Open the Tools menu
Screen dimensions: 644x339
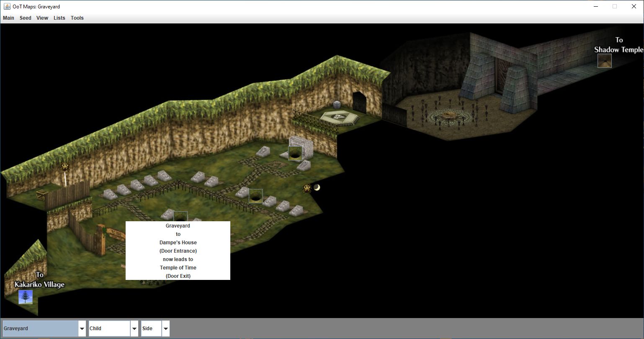(x=77, y=18)
